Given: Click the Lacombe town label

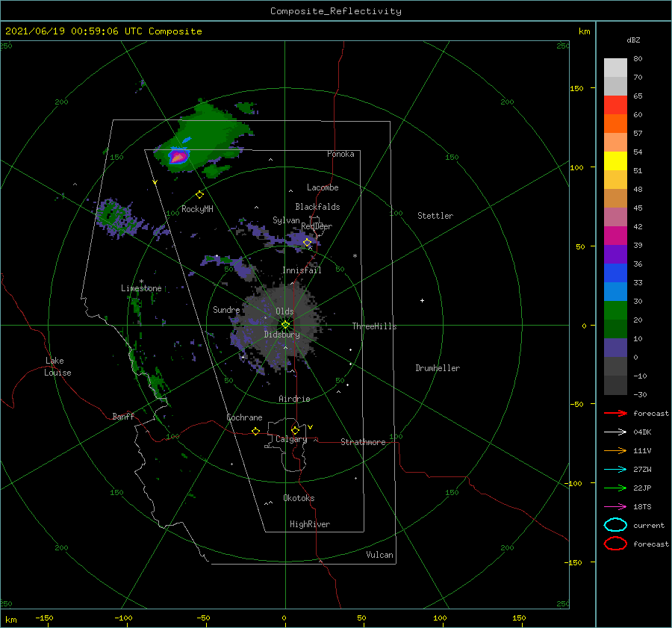Looking at the screenshot, I should click(323, 187).
